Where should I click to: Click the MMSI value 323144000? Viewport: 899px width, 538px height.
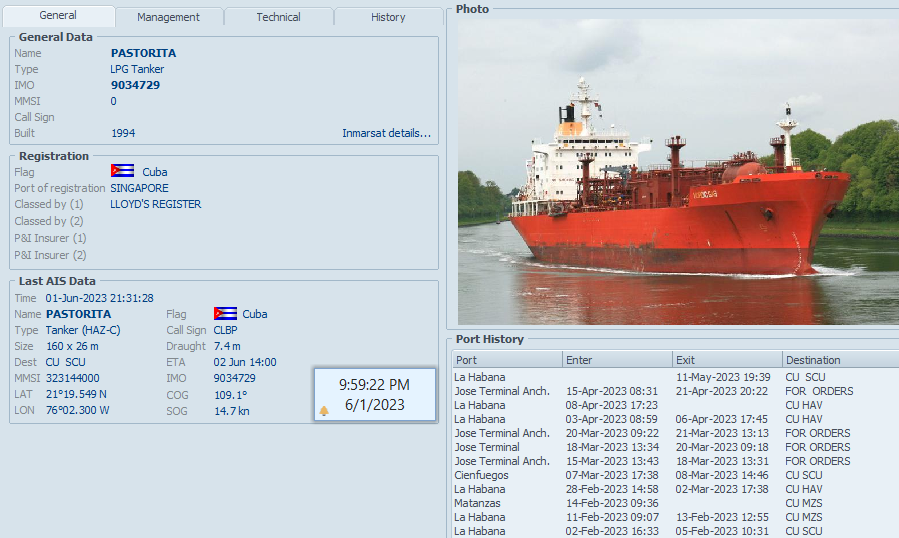[73, 379]
